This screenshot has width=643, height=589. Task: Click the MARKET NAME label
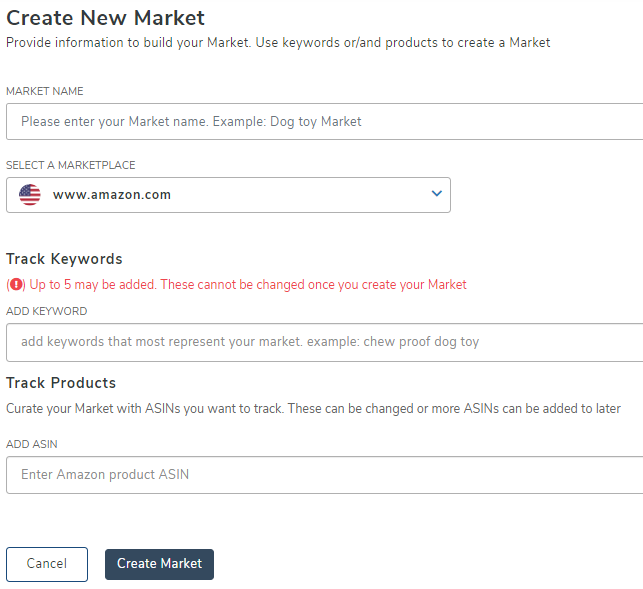[x=44, y=91]
